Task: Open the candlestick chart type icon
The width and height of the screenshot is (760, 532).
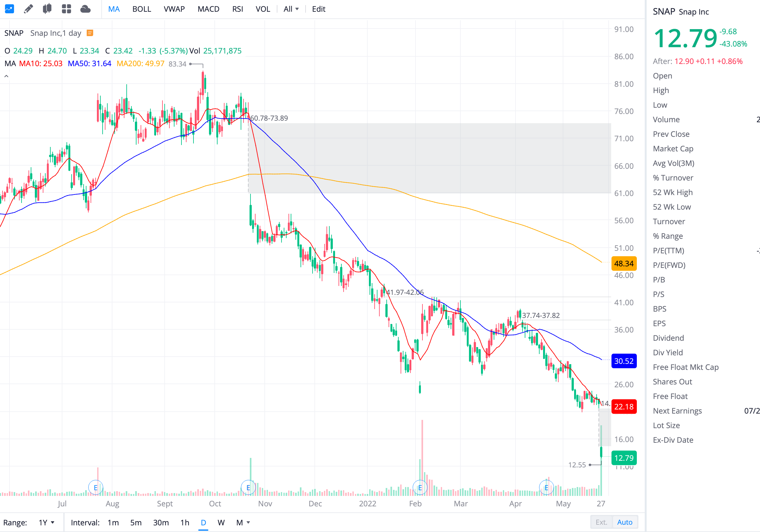Action: [47, 9]
